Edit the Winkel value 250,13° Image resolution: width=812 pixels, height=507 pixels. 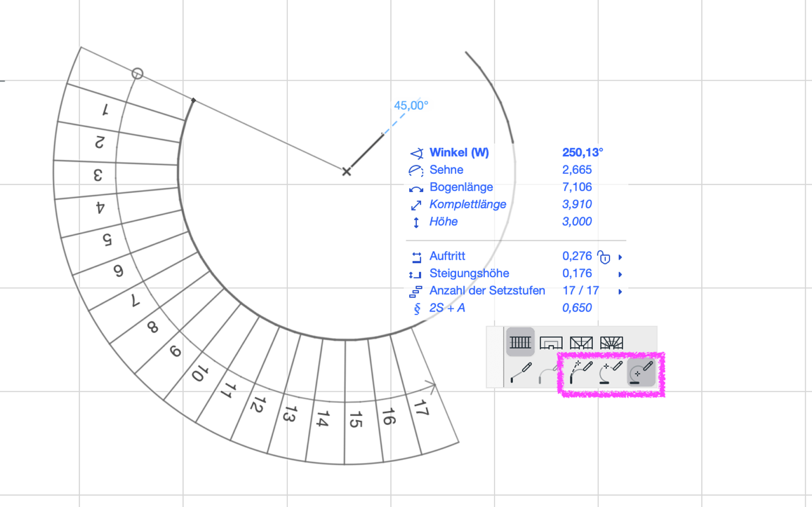[x=583, y=153]
